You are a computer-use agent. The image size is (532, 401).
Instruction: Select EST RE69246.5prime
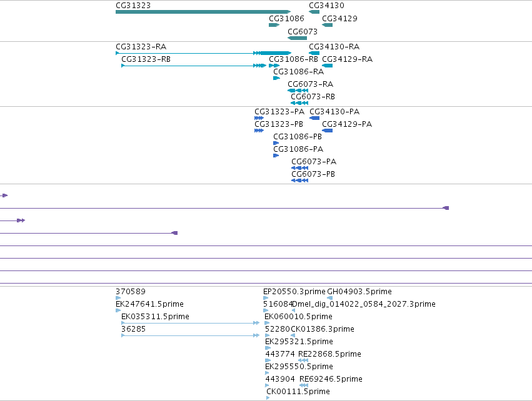[x=331, y=379]
